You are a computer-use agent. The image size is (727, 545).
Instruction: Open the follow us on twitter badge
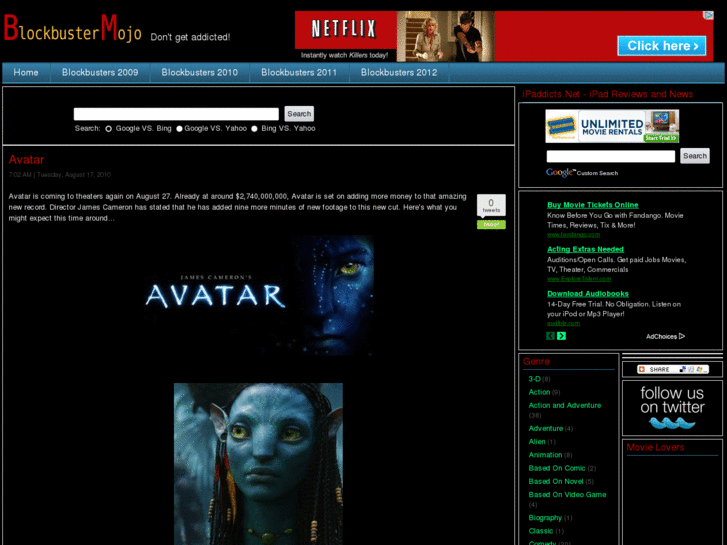[x=672, y=407]
